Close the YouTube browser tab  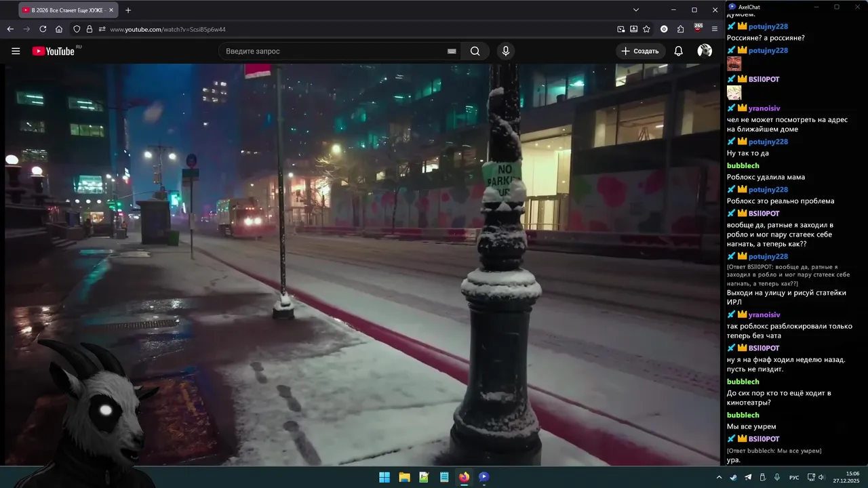[111, 10]
